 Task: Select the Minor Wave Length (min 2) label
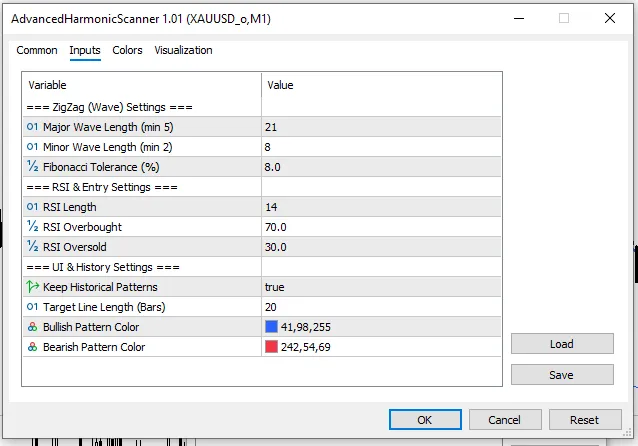click(x=108, y=147)
